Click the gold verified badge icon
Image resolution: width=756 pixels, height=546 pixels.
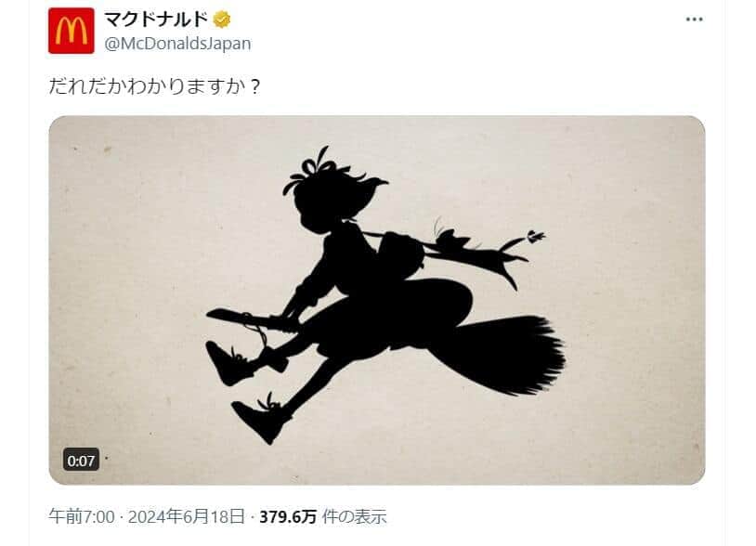click(x=222, y=19)
